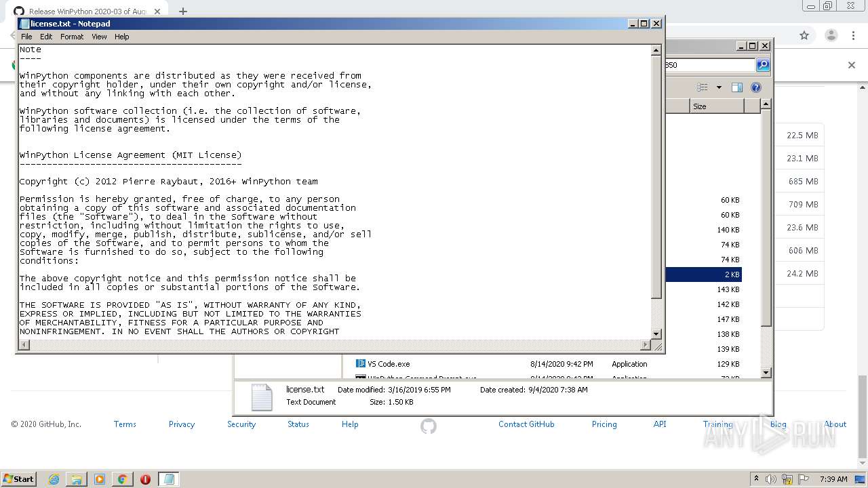The image size is (868, 488).
Task: Click the GitHub Octocat logo in footer
Action: [x=429, y=426]
